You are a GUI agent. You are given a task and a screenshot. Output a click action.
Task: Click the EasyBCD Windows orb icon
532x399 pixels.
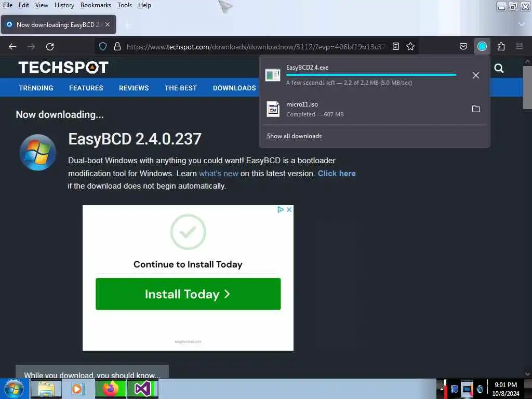coord(38,152)
